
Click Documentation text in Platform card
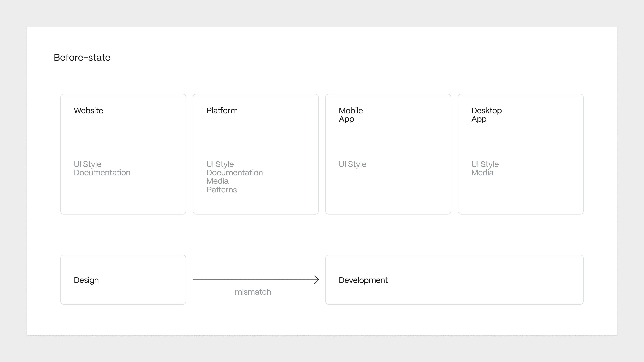[x=234, y=173]
